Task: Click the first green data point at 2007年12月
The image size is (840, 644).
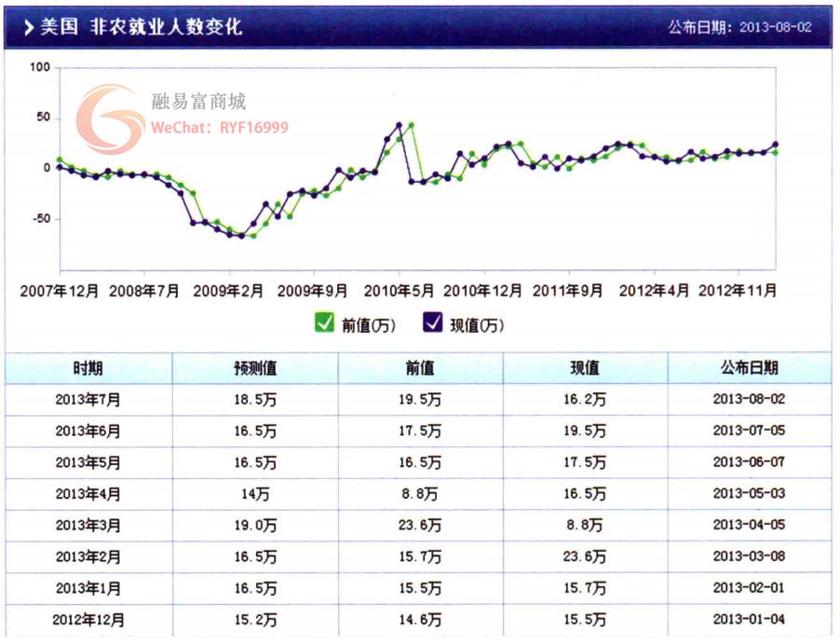Action: point(61,157)
